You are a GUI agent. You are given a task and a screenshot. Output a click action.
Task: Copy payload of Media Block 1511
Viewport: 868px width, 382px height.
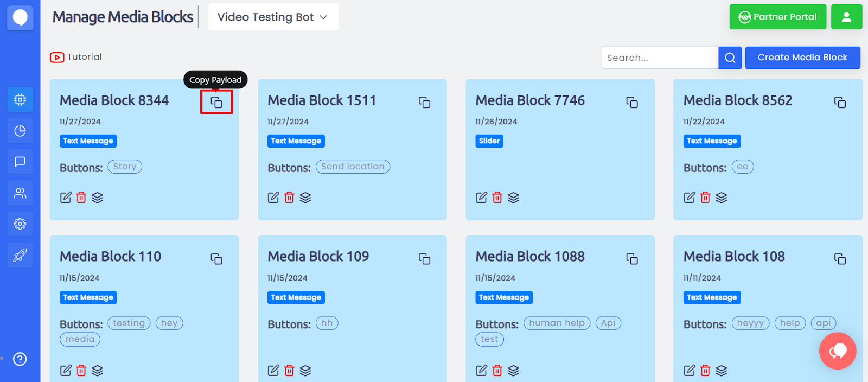pos(424,103)
